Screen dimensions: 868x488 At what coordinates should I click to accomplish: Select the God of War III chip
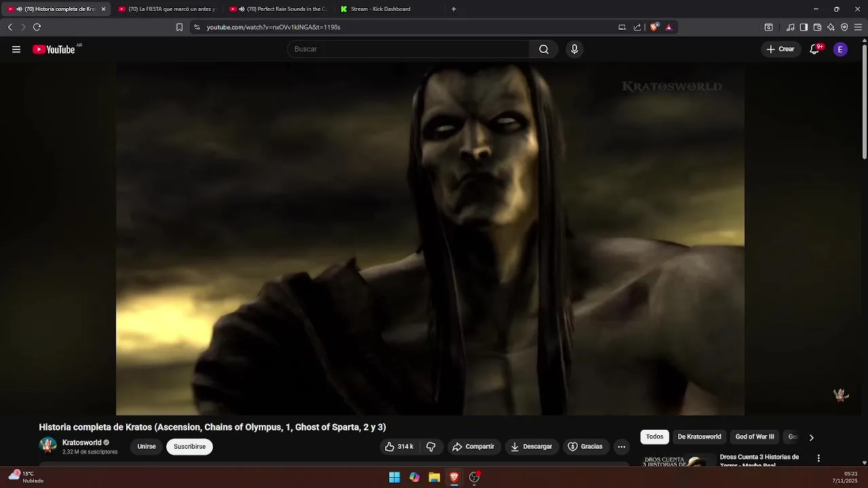[x=755, y=437]
